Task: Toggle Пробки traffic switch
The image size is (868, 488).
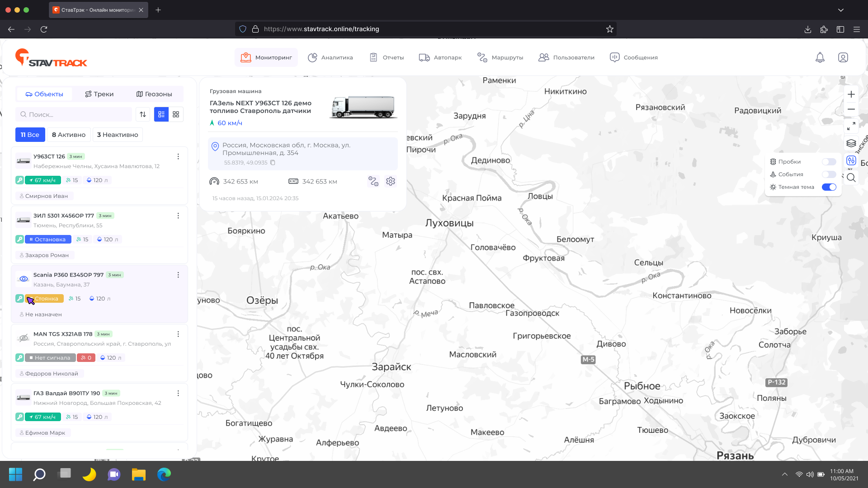Action: coord(829,162)
